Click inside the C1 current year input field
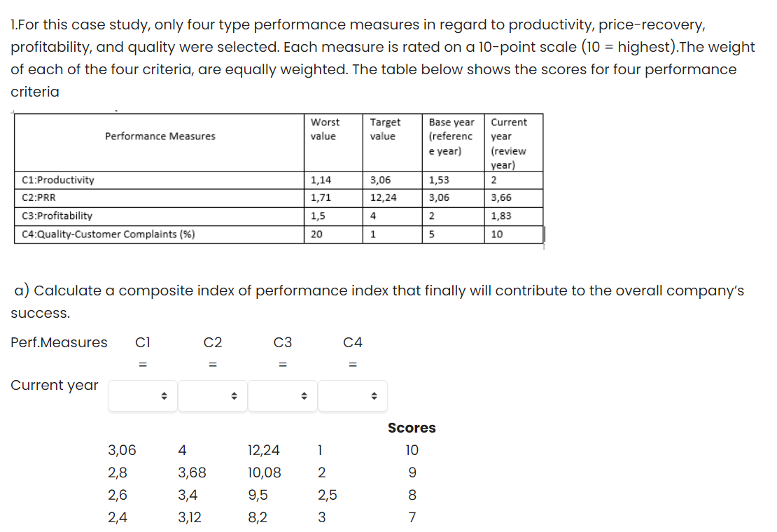Viewport: 777px width, 532px height. coord(136,395)
